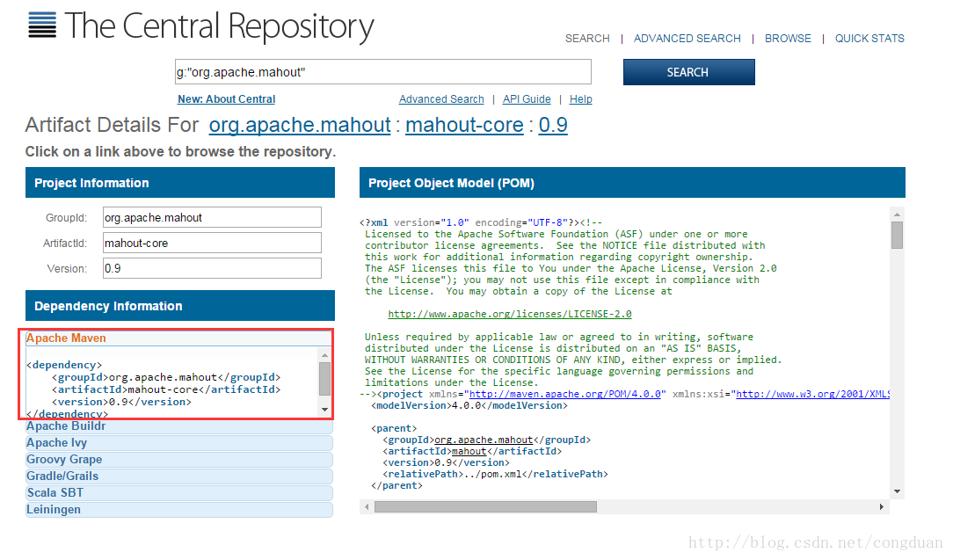This screenshot has width=953, height=560.
Task: Open ADVANCED SEARCH in top navigation
Action: [x=687, y=39]
